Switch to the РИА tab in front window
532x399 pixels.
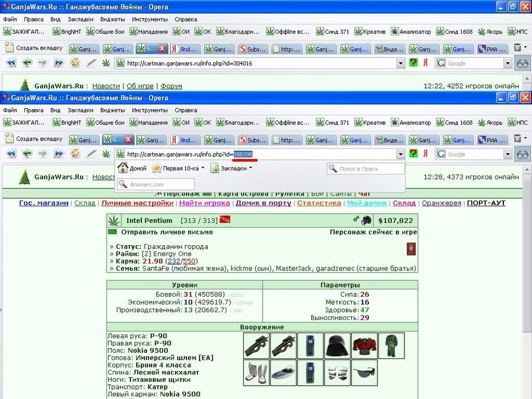click(493, 139)
